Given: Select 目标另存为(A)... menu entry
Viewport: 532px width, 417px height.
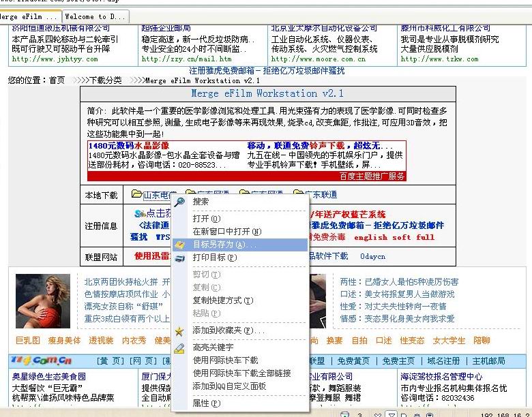Looking at the screenshot, I should coord(240,245).
